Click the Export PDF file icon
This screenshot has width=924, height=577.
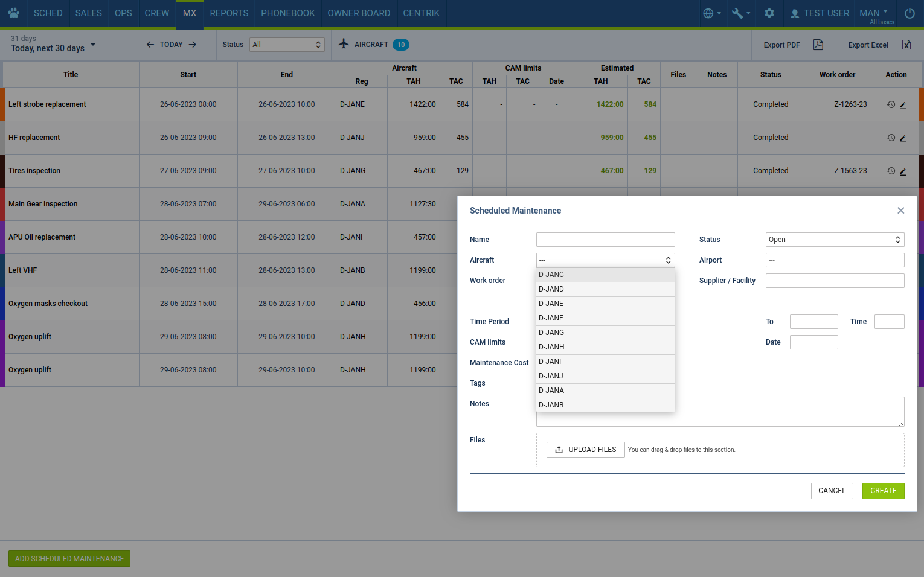tap(818, 45)
